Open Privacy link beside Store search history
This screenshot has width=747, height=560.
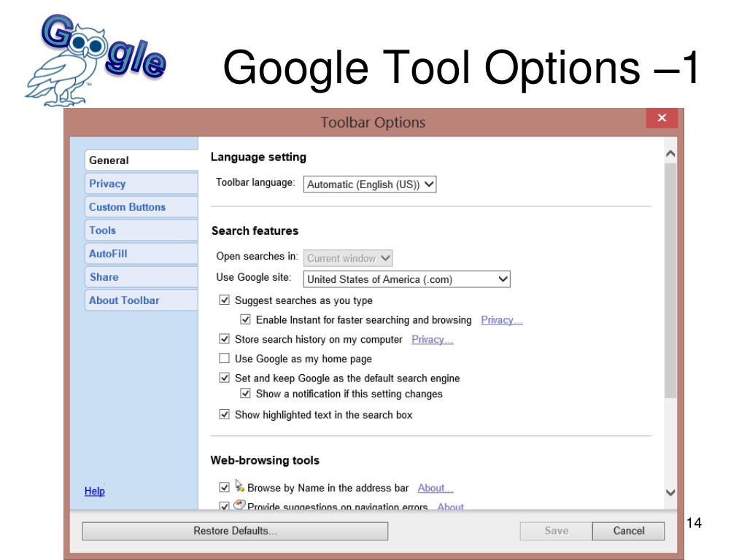[433, 340]
